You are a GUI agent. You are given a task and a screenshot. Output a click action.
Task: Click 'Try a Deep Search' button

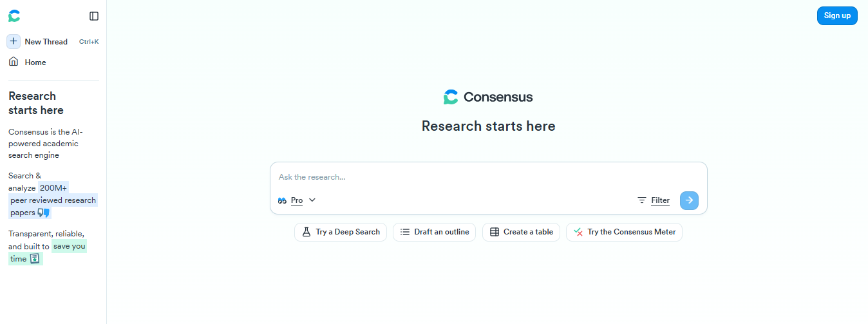click(x=341, y=232)
